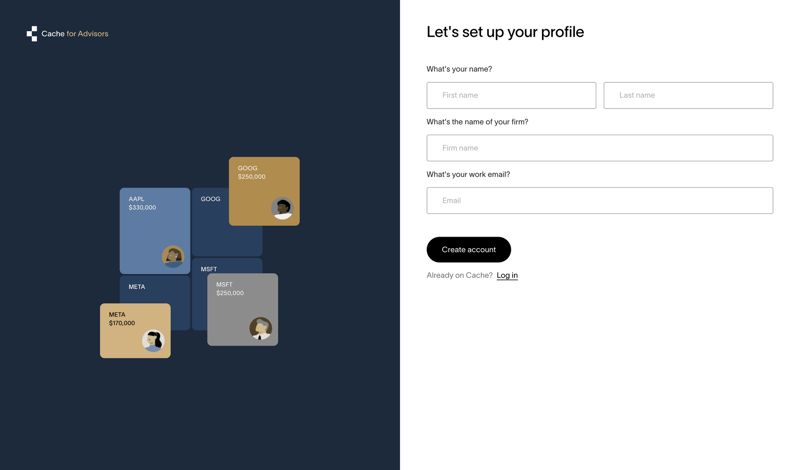
Task: Click the "Cache for Advisors" brand text
Action: pyautogui.click(x=75, y=34)
